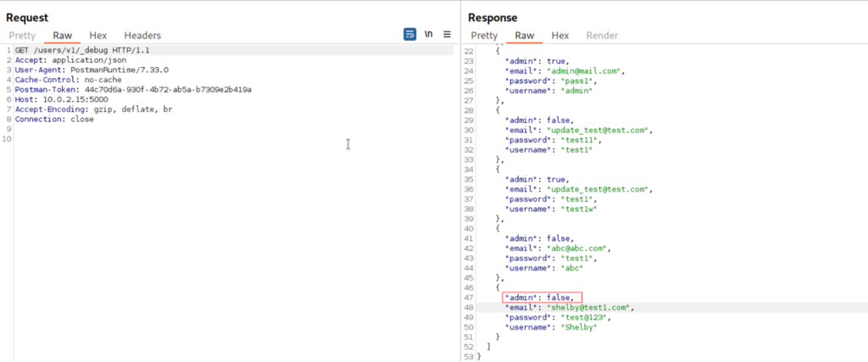
Task: Click the GET /users/v1/_debug request line
Action: (82, 50)
